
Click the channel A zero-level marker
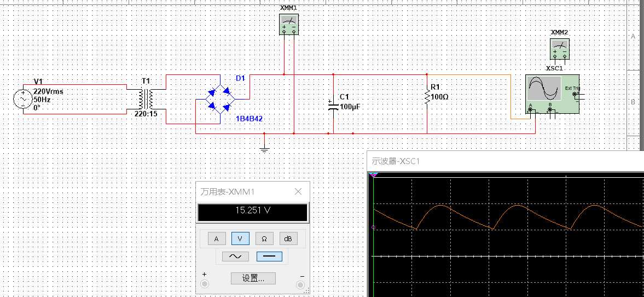point(373,227)
